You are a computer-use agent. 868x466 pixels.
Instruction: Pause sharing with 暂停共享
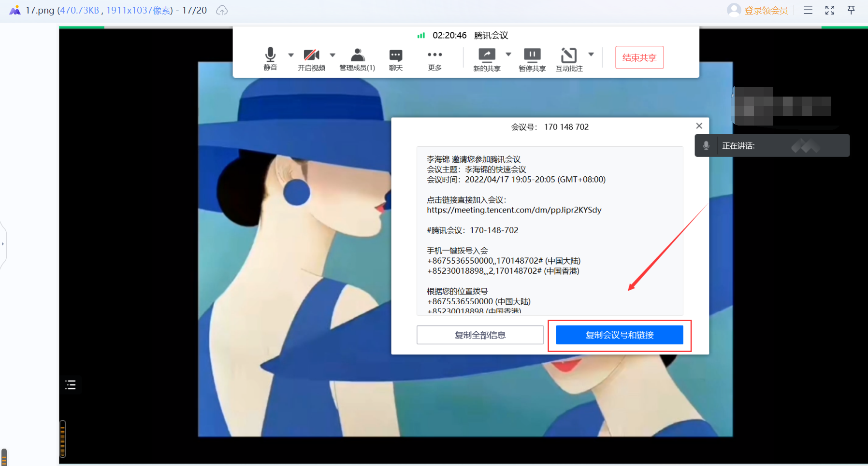point(532,60)
